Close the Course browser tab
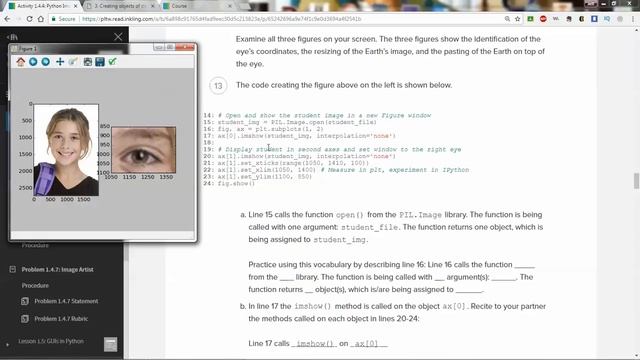Viewport: 640px width, 360px height. coord(229,6)
